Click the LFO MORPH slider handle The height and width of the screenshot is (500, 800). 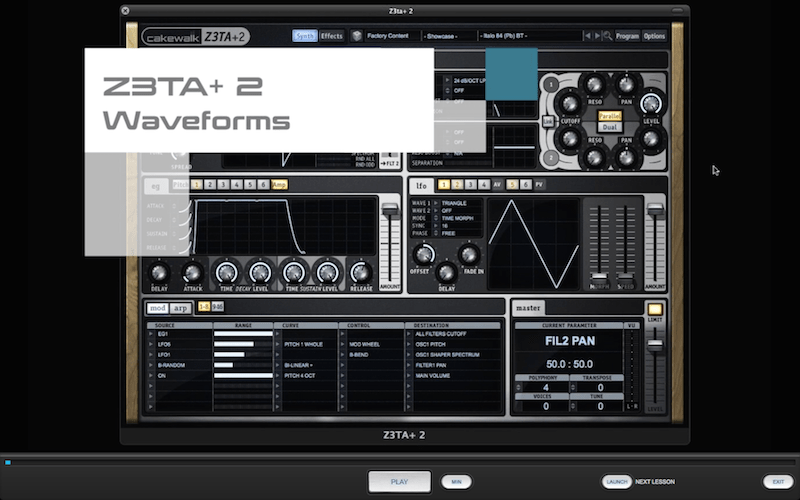point(599,278)
